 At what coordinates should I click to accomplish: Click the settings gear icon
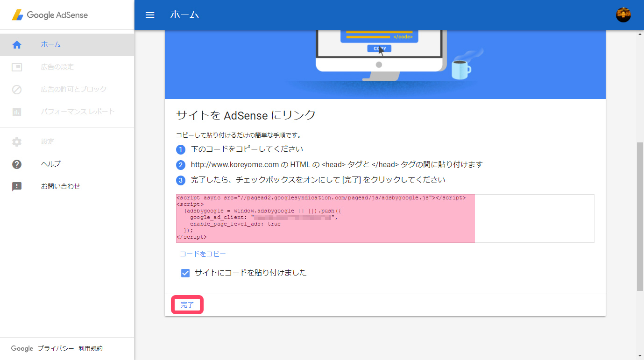[x=17, y=141]
